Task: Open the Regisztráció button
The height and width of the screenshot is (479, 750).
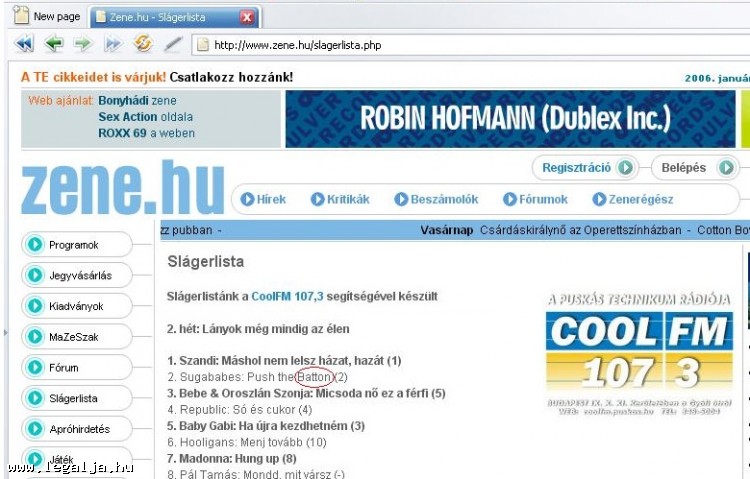Action: pos(586,168)
